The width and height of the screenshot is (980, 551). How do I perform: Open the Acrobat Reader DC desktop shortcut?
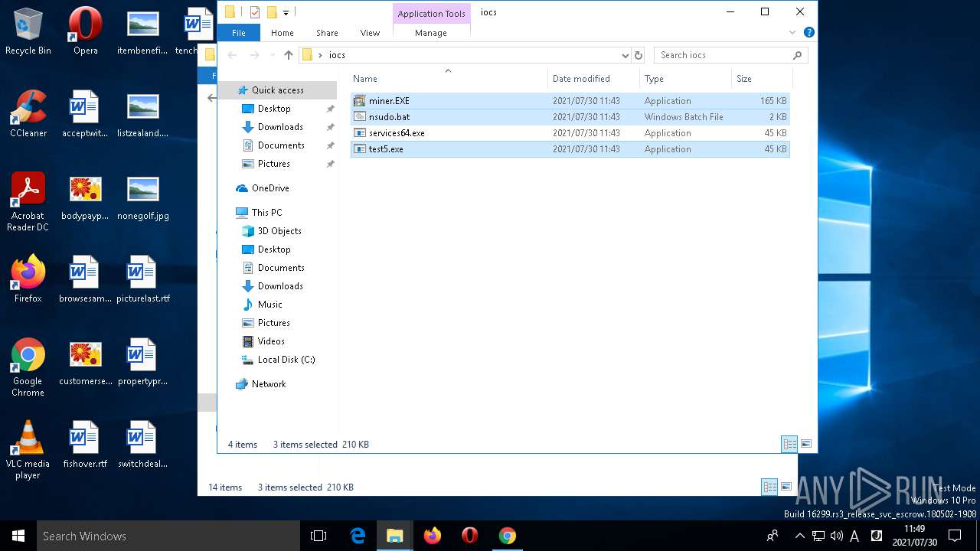tap(28, 201)
